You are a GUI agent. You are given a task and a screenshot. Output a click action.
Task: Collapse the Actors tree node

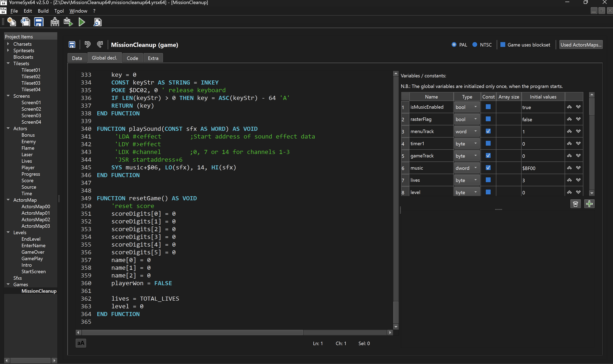[8, 128]
